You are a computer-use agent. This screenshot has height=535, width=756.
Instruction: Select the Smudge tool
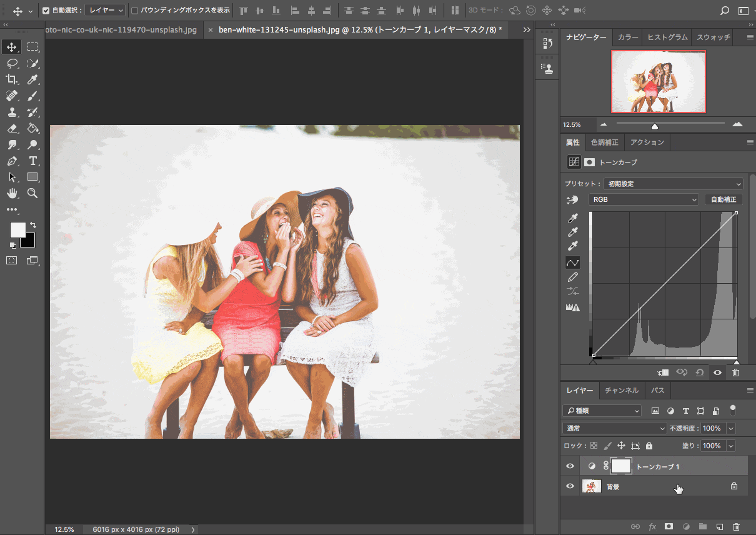point(12,144)
